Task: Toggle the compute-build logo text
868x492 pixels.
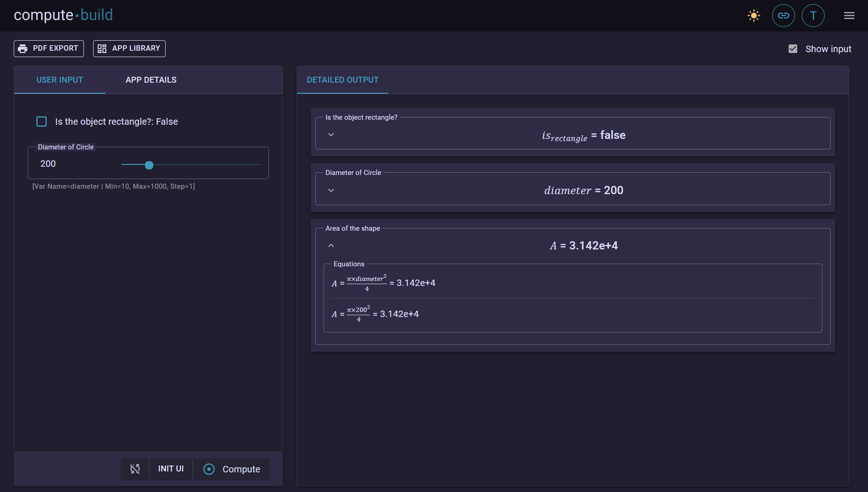Action: (x=63, y=15)
